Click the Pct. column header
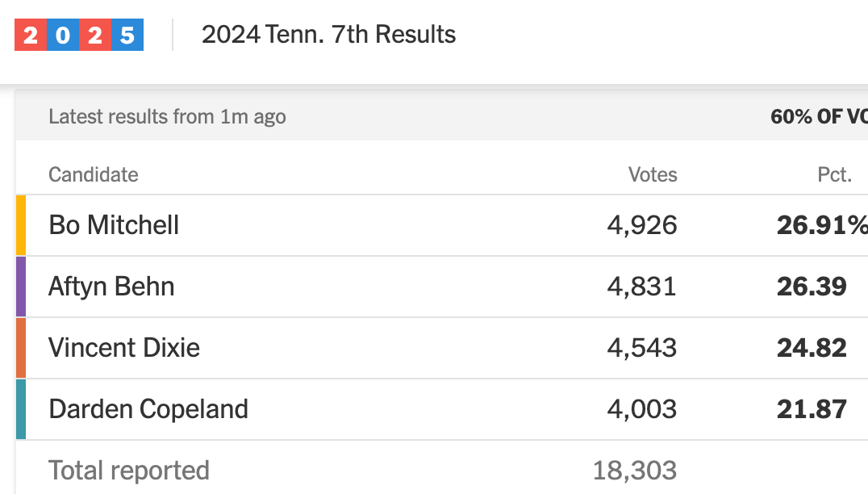This screenshot has height=494, width=868. coord(833,174)
